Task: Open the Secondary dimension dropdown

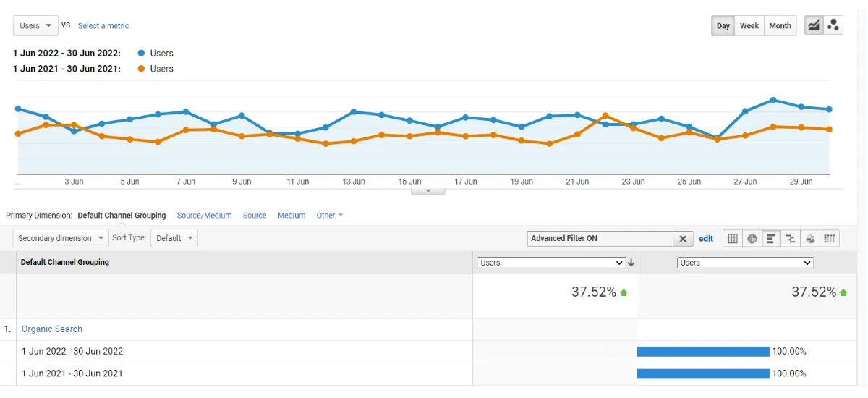Action: pos(61,238)
